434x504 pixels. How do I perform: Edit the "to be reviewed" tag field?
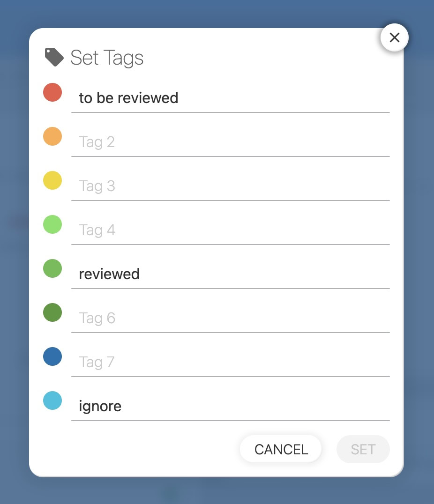230,98
